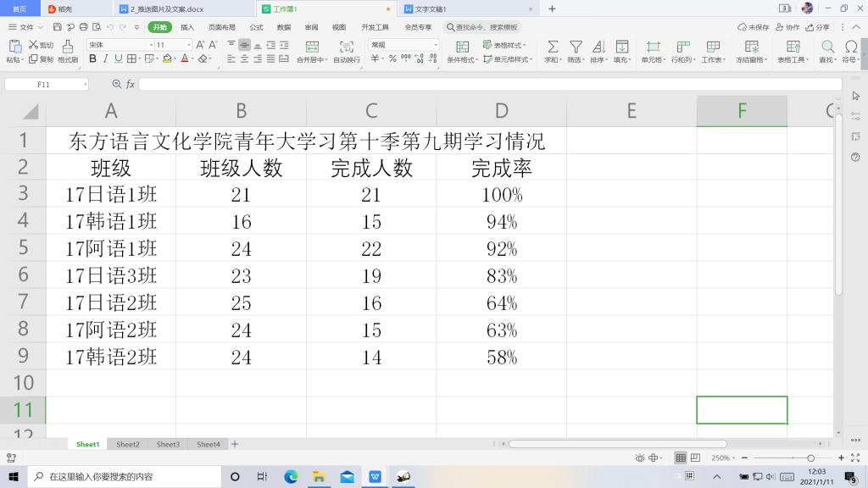Click the zoom slider handle
The height and width of the screenshot is (488, 868).
pos(810,457)
